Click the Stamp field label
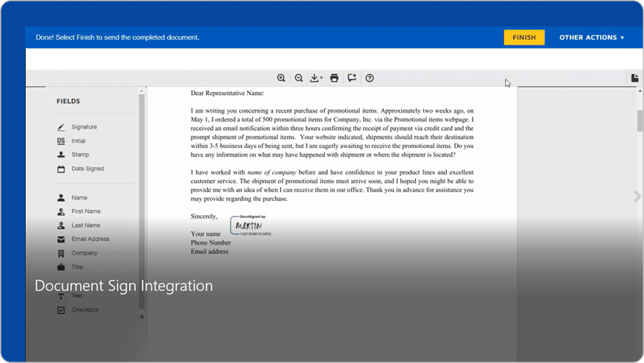 (x=80, y=155)
